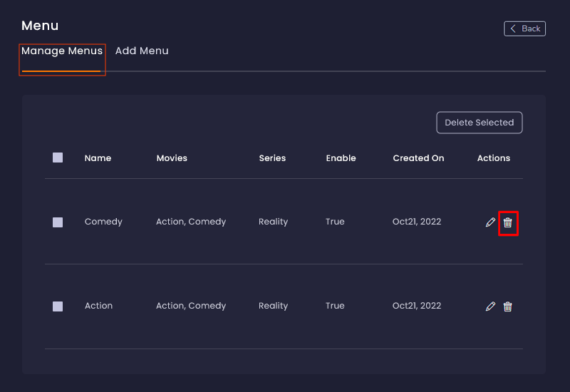The height and width of the screenshot is (392, 570).
Task: Click the Movies column header
Action: (x=172, y=158)
